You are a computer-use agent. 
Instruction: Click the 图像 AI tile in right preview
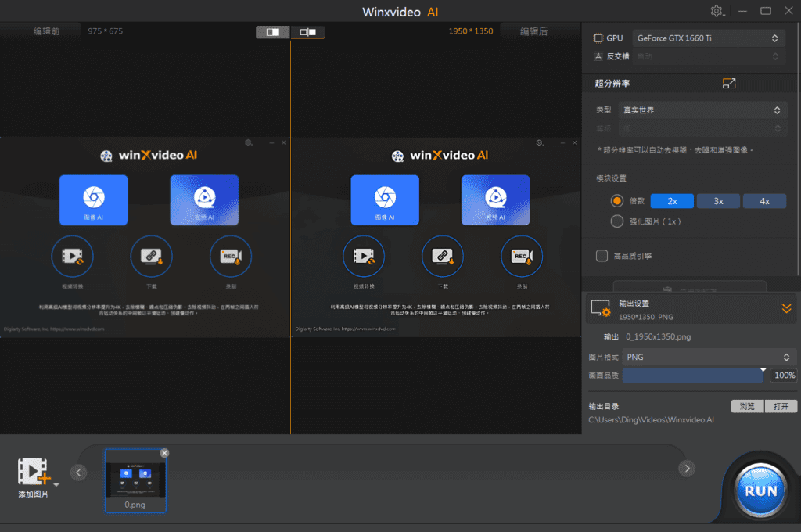click(385, 199)
